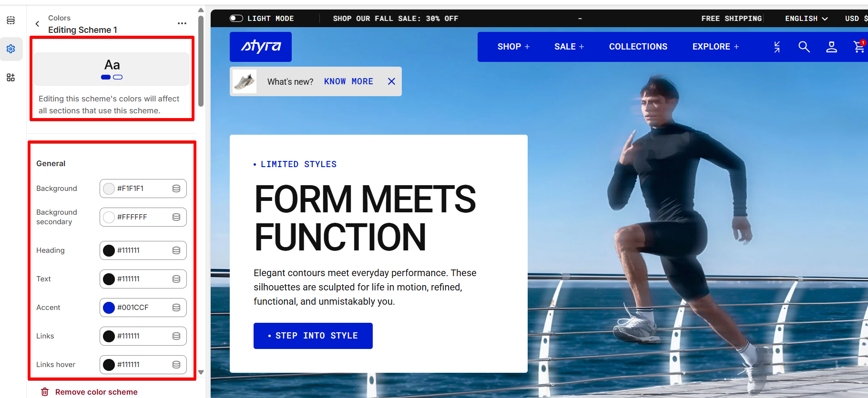Expand the English language dropdown
Viewport: 868px width, 398px height.
point(807,19)
